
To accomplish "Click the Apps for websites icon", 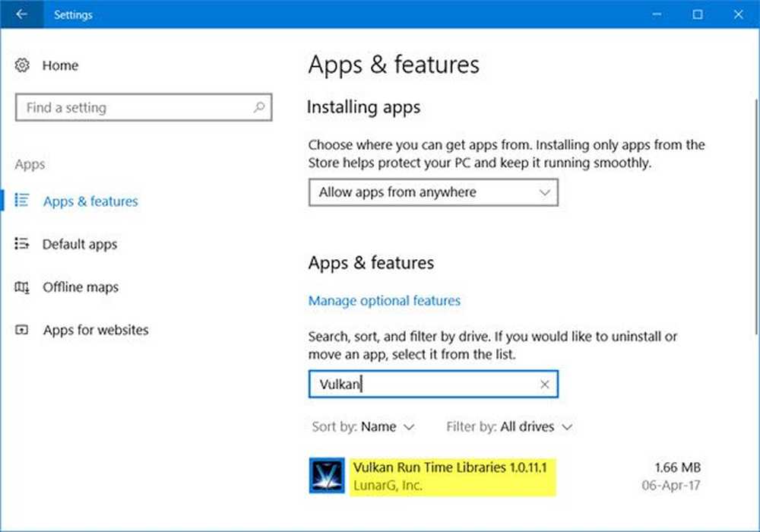I will pyautogui.click(x=22, y=330).
